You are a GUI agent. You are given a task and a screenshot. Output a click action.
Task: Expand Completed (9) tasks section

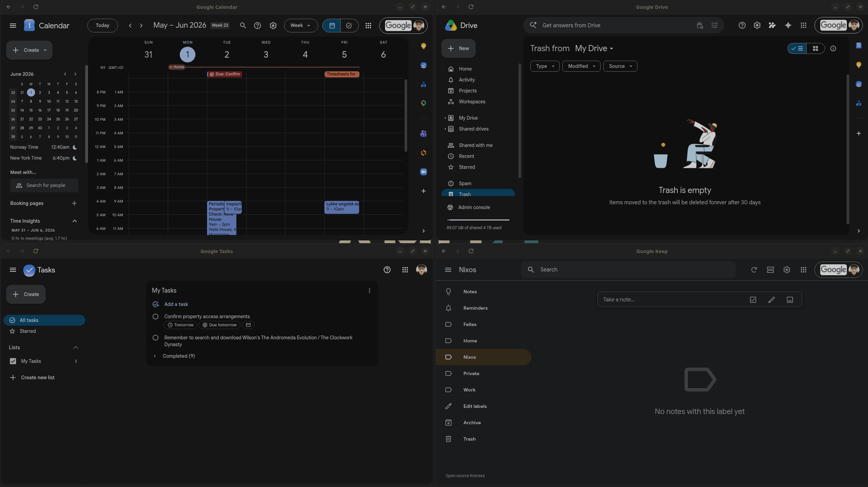click(x=155, y=356)
